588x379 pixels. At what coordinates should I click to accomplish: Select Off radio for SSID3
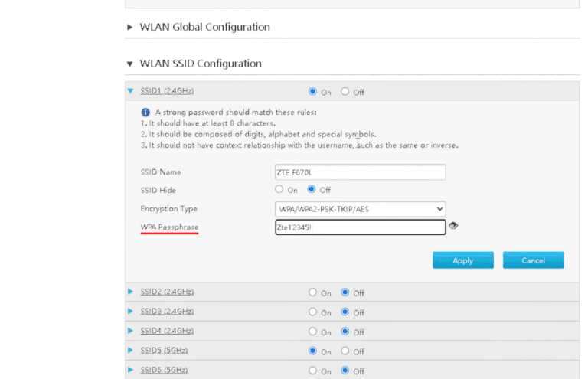(345, 312)
